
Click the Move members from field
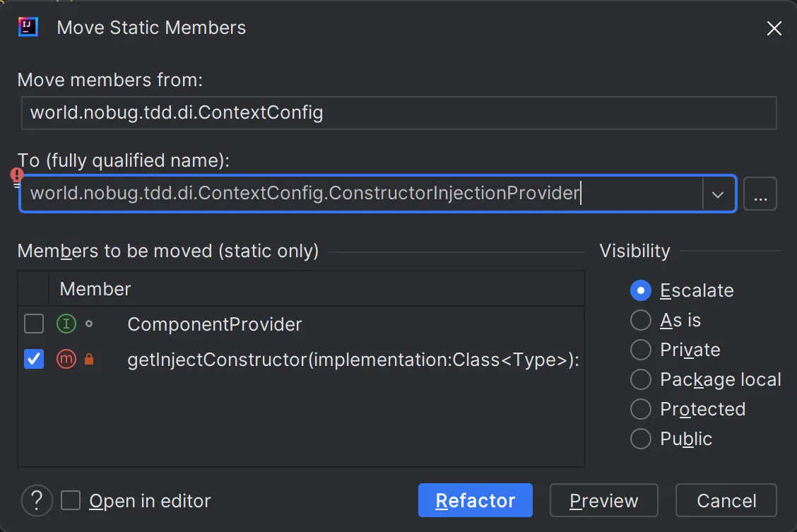click(x=398, y=113)
